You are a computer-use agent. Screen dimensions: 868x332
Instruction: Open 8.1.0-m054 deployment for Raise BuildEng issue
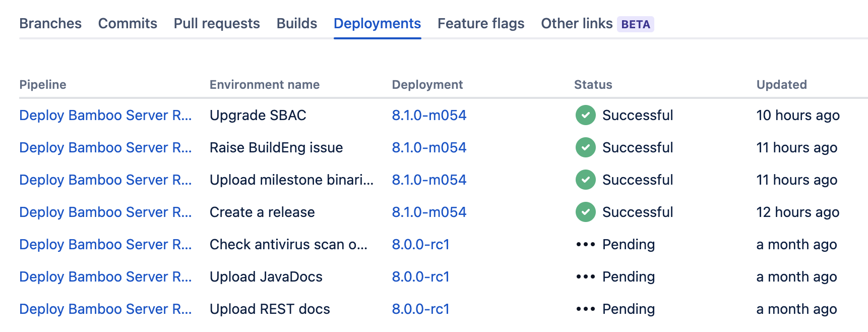[x=429, y=147]
